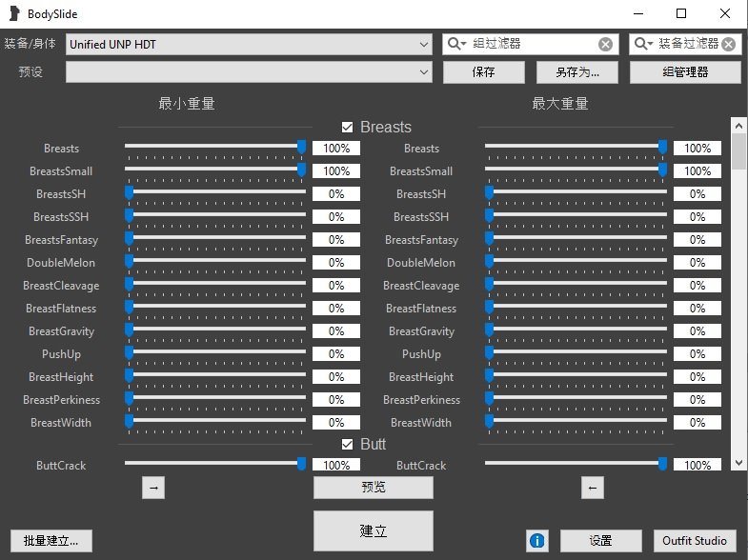Launch Outfit Studio
748x560 pixels.
point(695,540)
